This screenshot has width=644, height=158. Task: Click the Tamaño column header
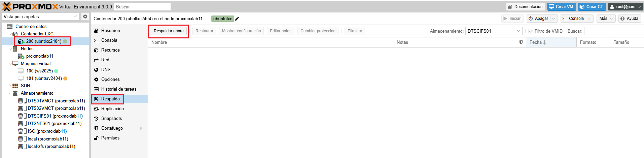pos(627,42)
